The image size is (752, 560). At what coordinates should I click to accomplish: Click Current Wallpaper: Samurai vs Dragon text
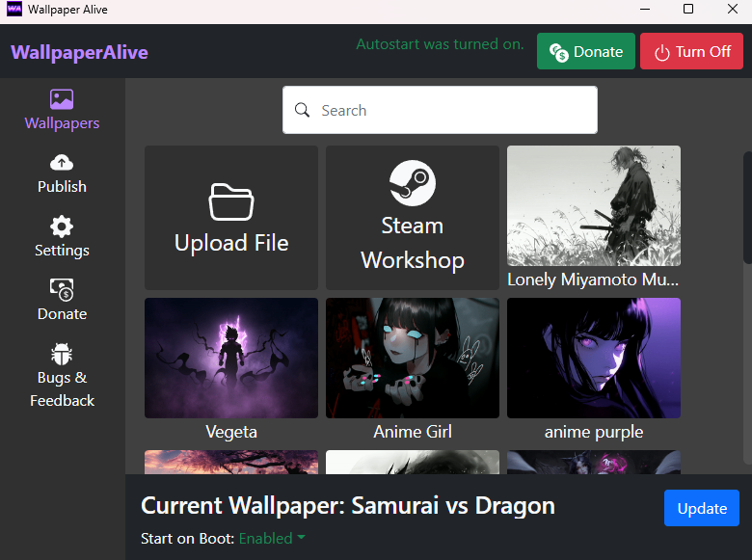[x=348, y=505]
